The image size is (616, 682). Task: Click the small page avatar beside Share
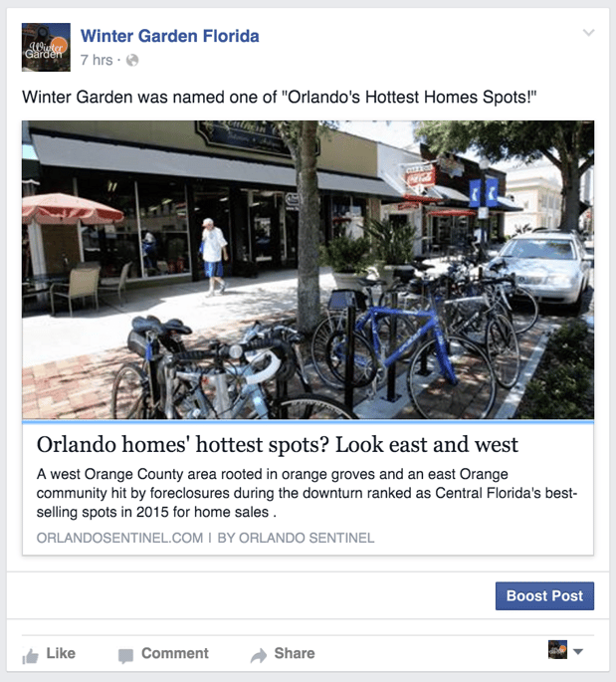tap(557, 649)
